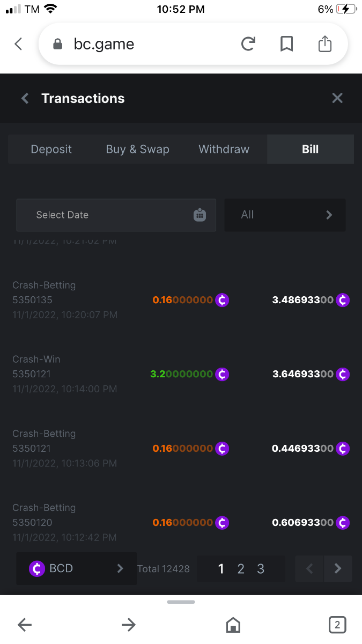This screenshot has height=644, width=362.
Task: Go back with browser top arrow
Action: pyautogui.click(x=19, y=44)
